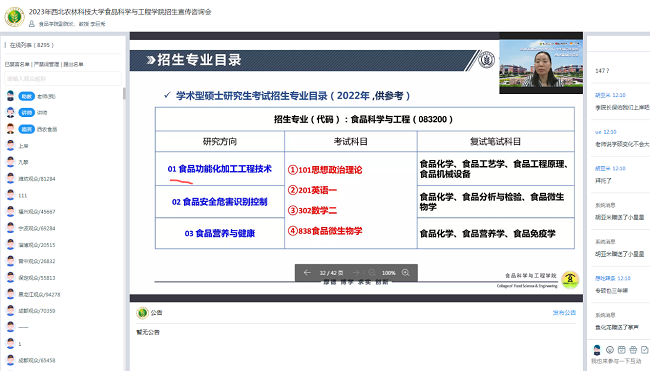Select audience member ending 55813

[36, 278]
